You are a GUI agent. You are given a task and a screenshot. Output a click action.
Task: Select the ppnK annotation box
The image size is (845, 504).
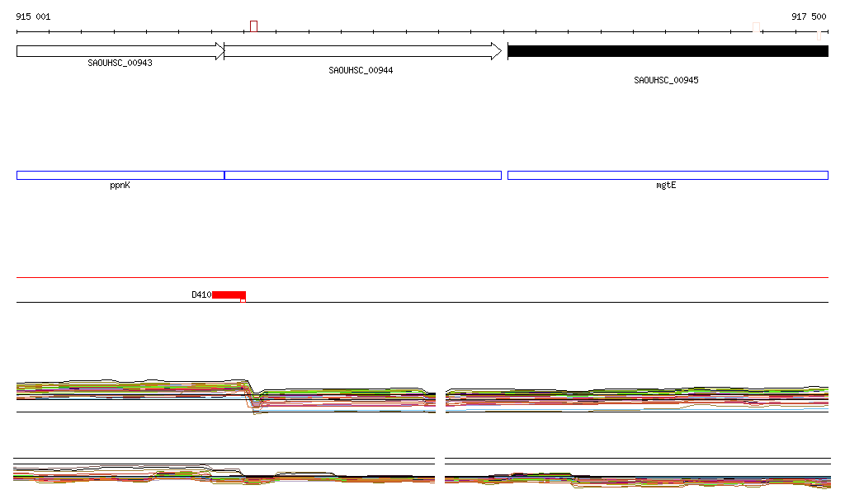(x=120, y=175)
